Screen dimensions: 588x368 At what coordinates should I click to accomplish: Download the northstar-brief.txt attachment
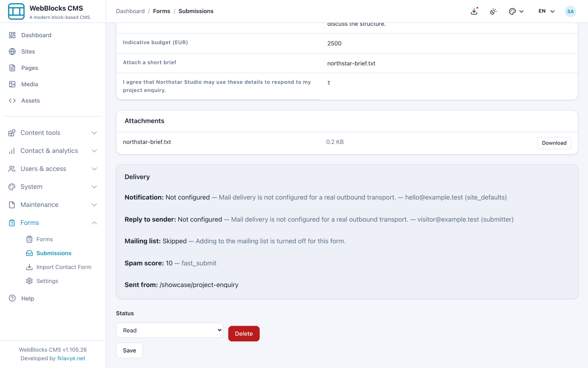click(x=554, y=143)
